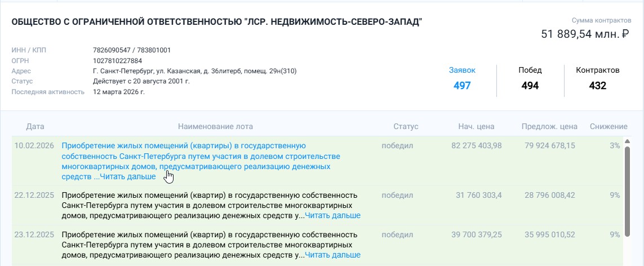Click the 'Адрес' label
This screenshot has width=644, height=266.
pyautogui.click(x=21, y=71)
